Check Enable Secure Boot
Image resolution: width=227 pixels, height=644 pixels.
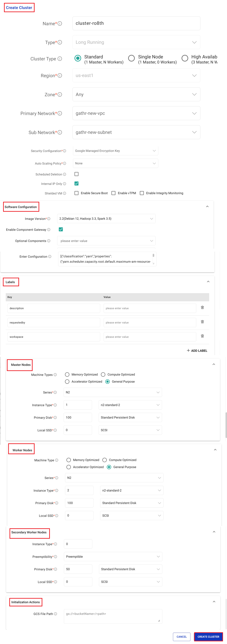pyautogui.click(x=77, y=193)
